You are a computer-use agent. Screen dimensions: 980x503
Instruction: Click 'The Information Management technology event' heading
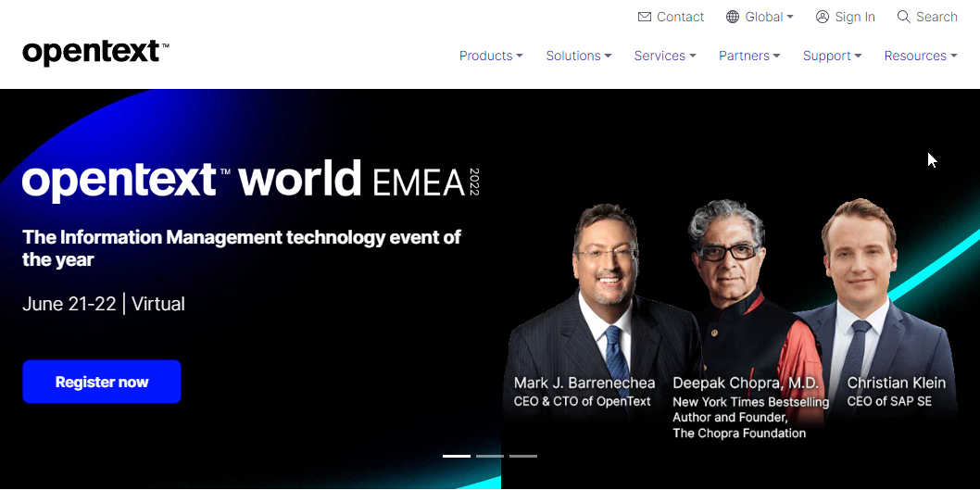pyautogui.click(x=242, y=248)
